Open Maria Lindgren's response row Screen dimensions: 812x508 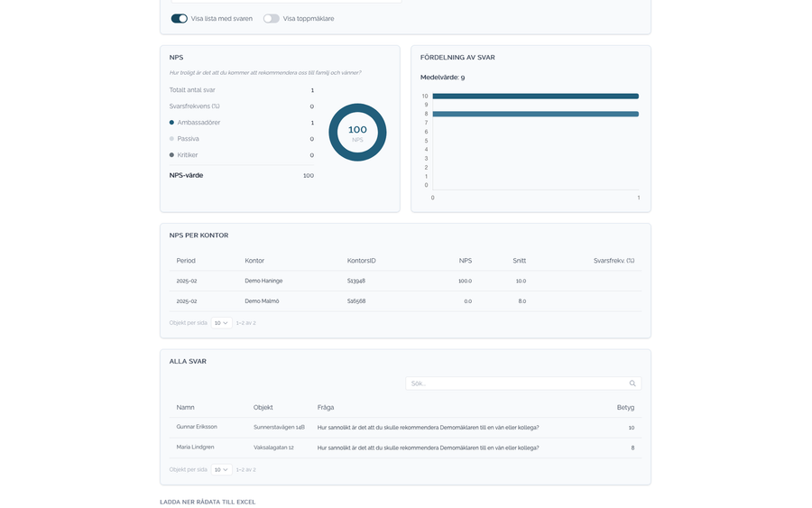405,448
